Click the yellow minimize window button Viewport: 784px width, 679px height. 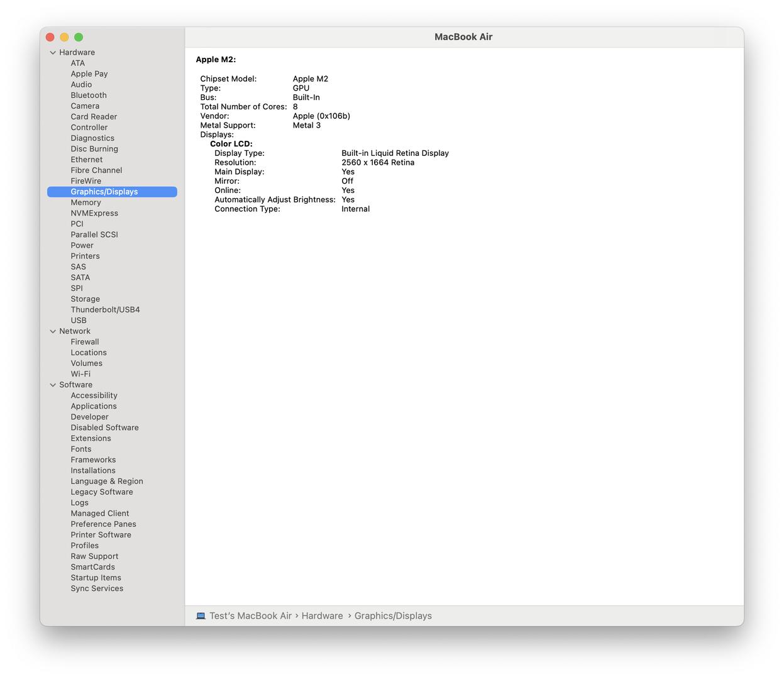[x=64, y=37]
